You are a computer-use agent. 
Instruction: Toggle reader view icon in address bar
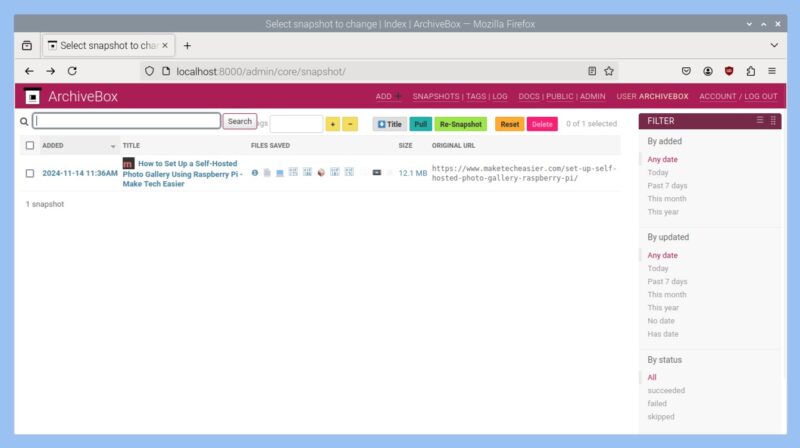592,71
